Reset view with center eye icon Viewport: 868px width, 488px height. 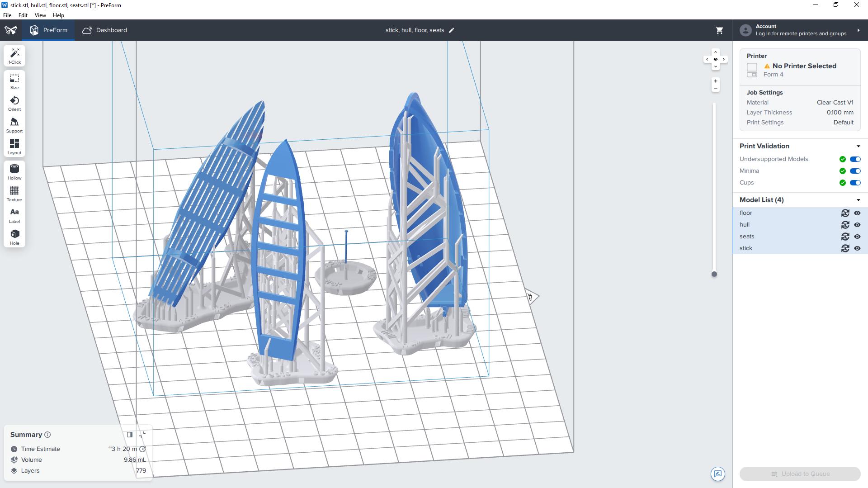[x=715, y=59]
